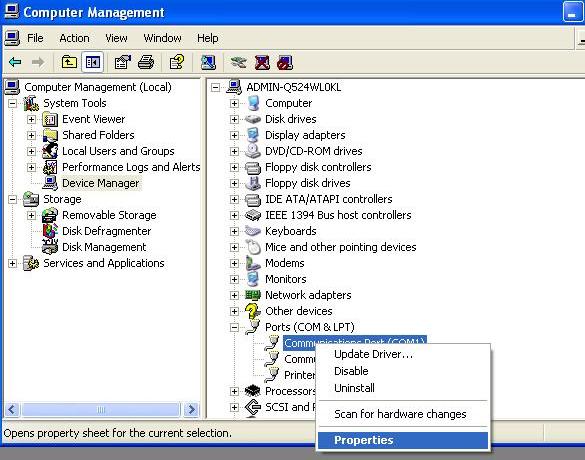The height and width of the screenshot is (460, 585).
Task: Select Floppy disk controllers entry
Action: (x=318, y=167)
